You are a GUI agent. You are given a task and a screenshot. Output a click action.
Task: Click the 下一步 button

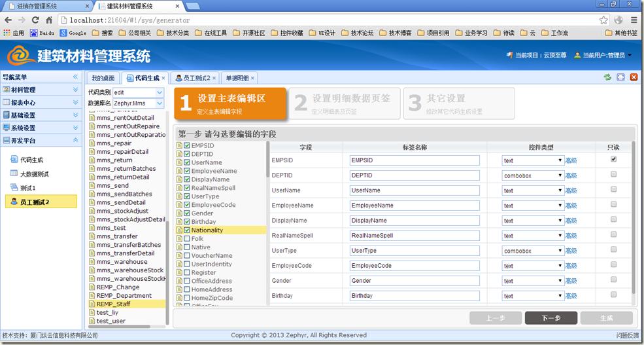click(x=551, y=318)
